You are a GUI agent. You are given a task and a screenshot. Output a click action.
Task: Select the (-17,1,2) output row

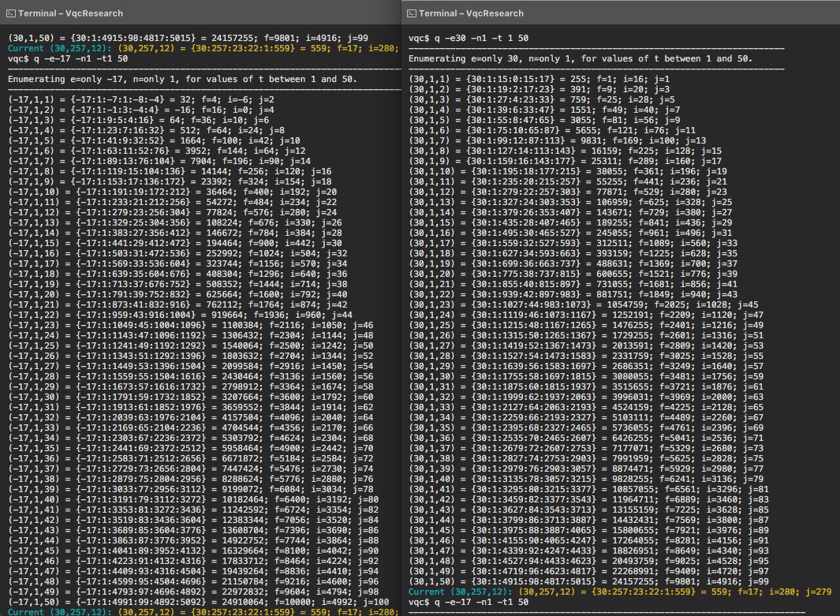(x=141, y=110)
